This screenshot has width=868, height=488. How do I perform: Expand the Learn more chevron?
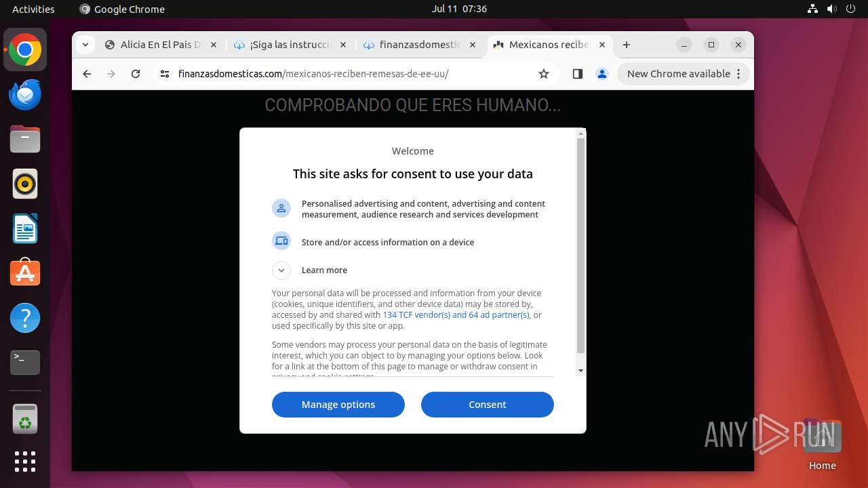281,270
